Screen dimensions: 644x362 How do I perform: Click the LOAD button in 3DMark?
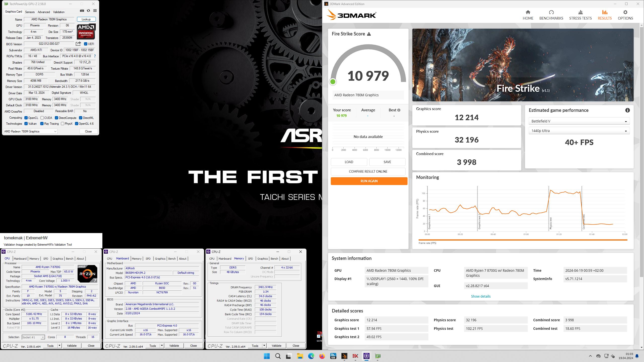tap(349, 162)
